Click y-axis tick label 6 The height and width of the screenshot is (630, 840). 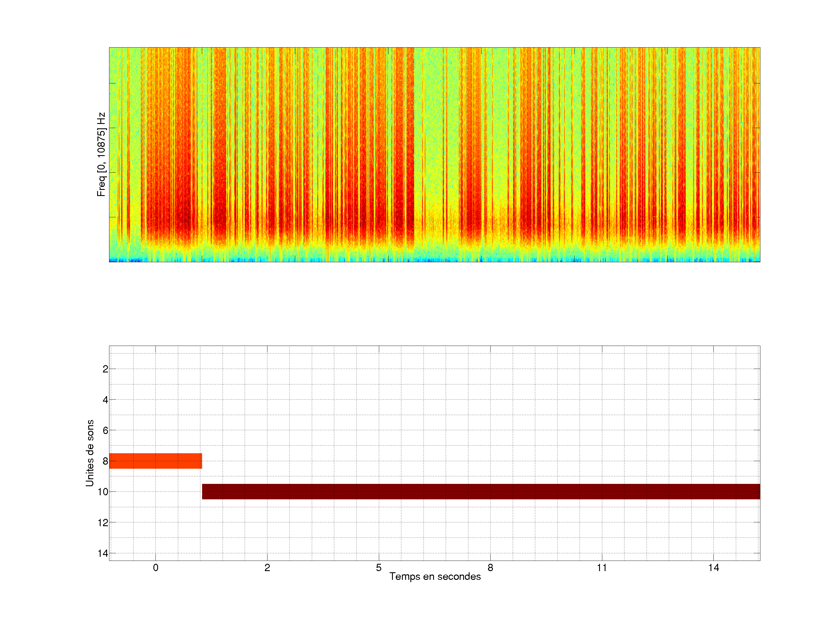click(x=105, y=430)
